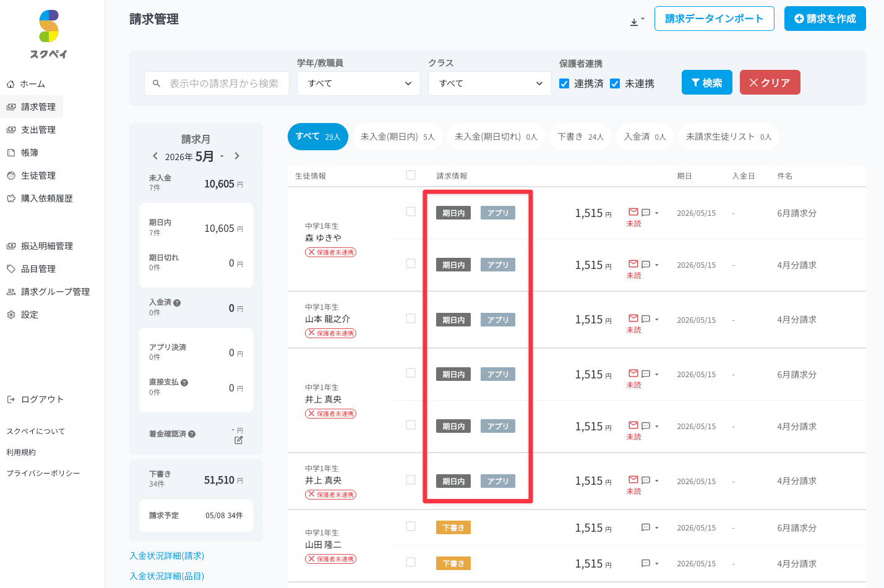
Task: Select 未入金(期日切れ) 0人 tab
Action: coord(496,137)
